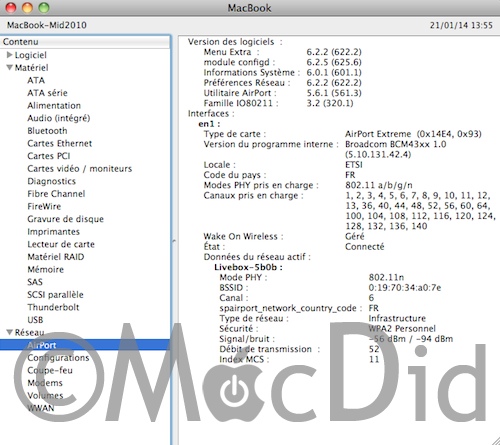Collapse the Matériel section triangle
Image resolution: width=500 pixels, height=445 pixels.
coord(10,67)
